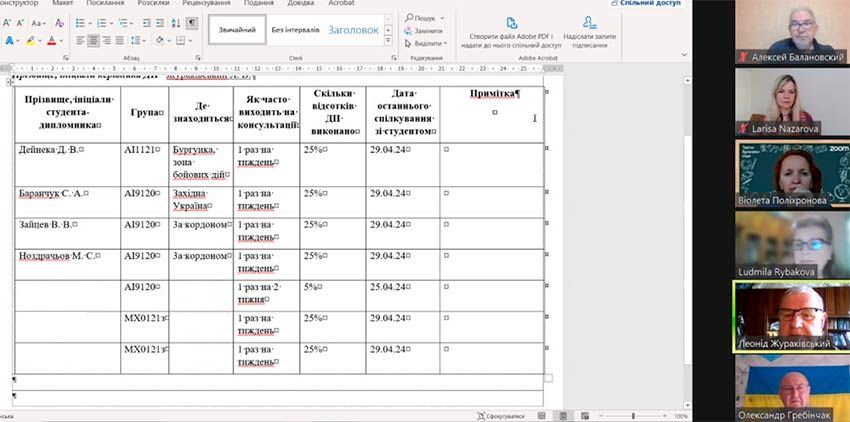Apply shading with the paint bucket icon
This screenshot has height=422, width=850.
159,40
